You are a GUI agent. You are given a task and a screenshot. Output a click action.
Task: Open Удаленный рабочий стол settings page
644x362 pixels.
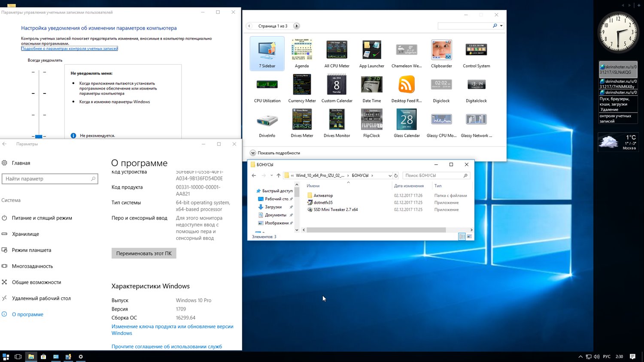(36, 299)
